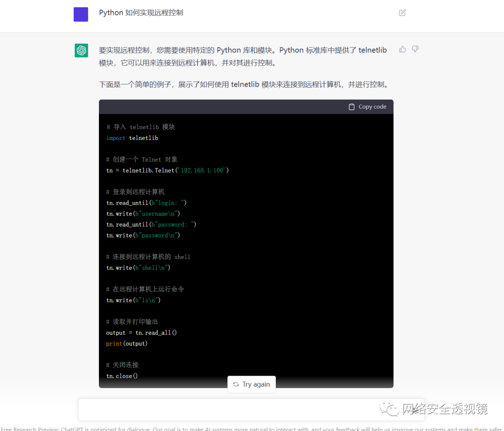The width and height of the screenshot is (504, 431).
Task: Click the user prompt "Python 如何实现远程控制"
Action: pos(141,13)
